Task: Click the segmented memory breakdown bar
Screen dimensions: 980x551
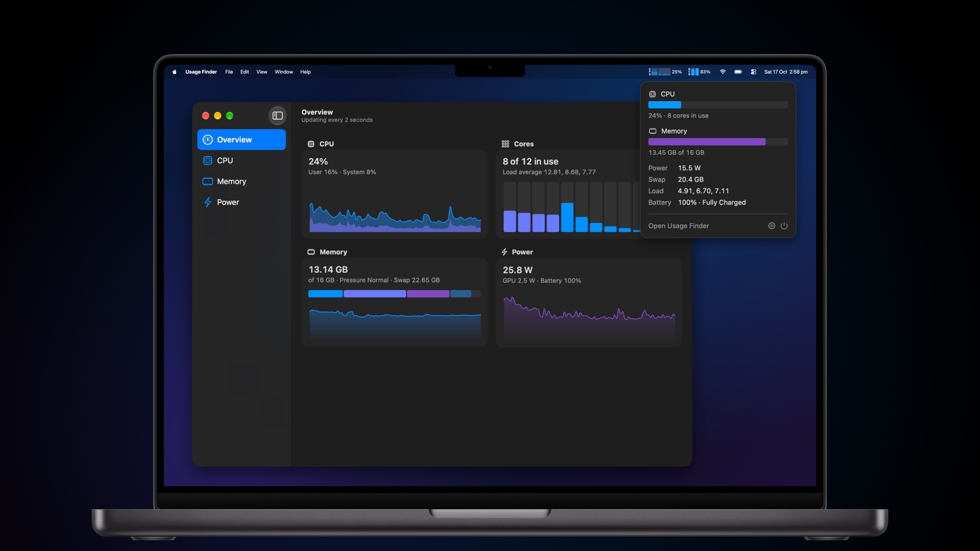Action: pyautogui.click(x=394, y=293)
